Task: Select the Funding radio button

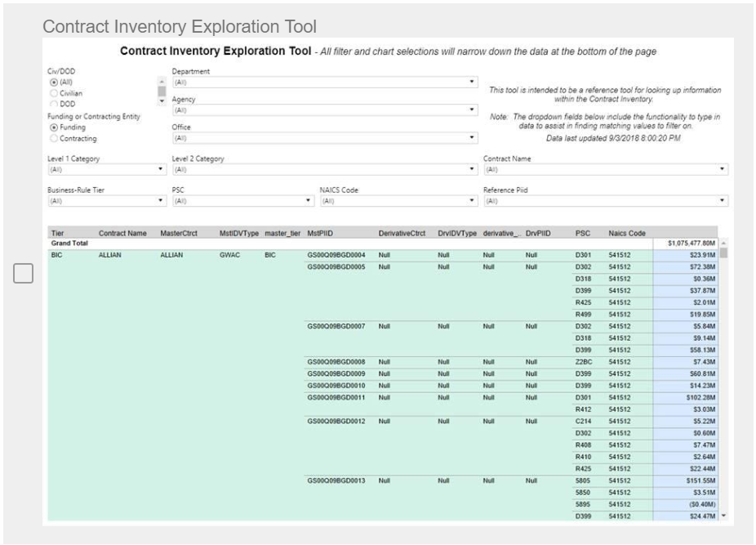Action: (53, 127)
